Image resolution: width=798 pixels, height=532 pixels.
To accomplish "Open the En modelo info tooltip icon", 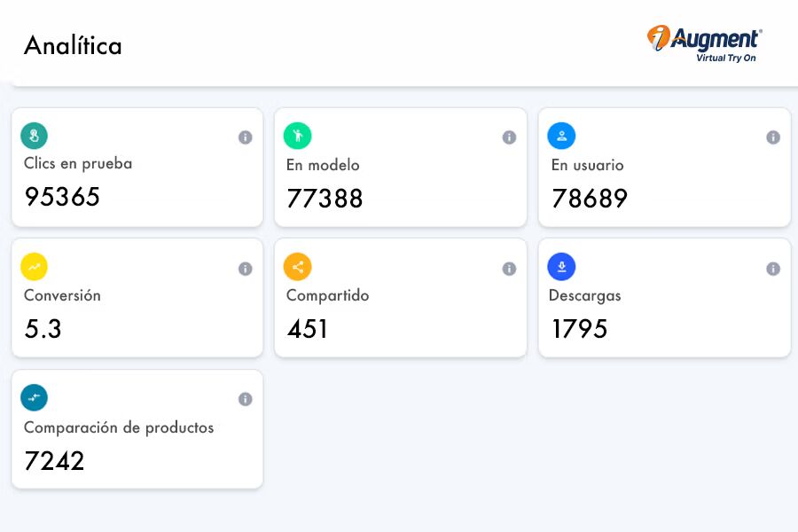I will [509, 137].
